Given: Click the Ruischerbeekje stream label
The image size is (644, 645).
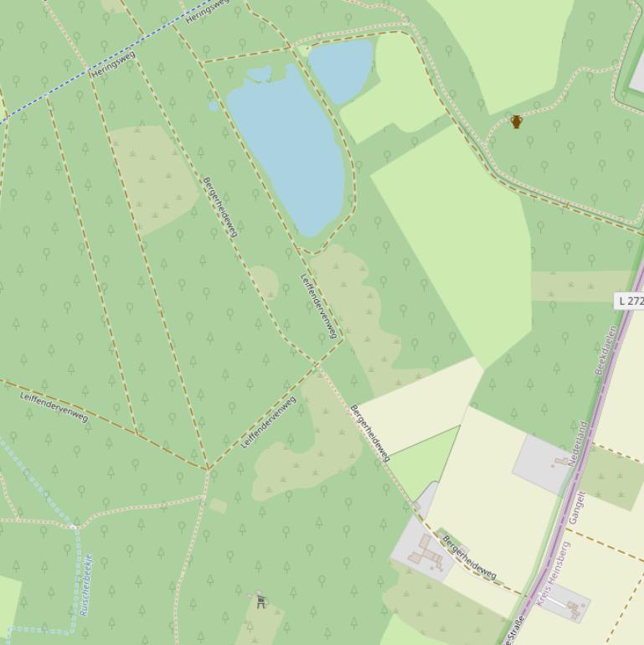Looking at the screenshot, I should tap(86, 585).
